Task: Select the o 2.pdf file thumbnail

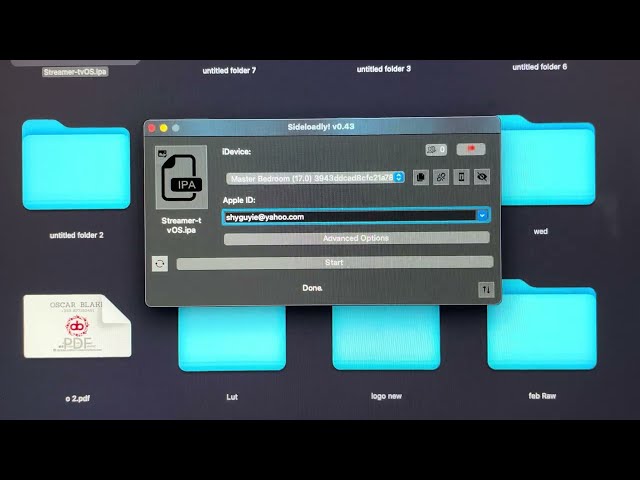Action: [77, 326]
